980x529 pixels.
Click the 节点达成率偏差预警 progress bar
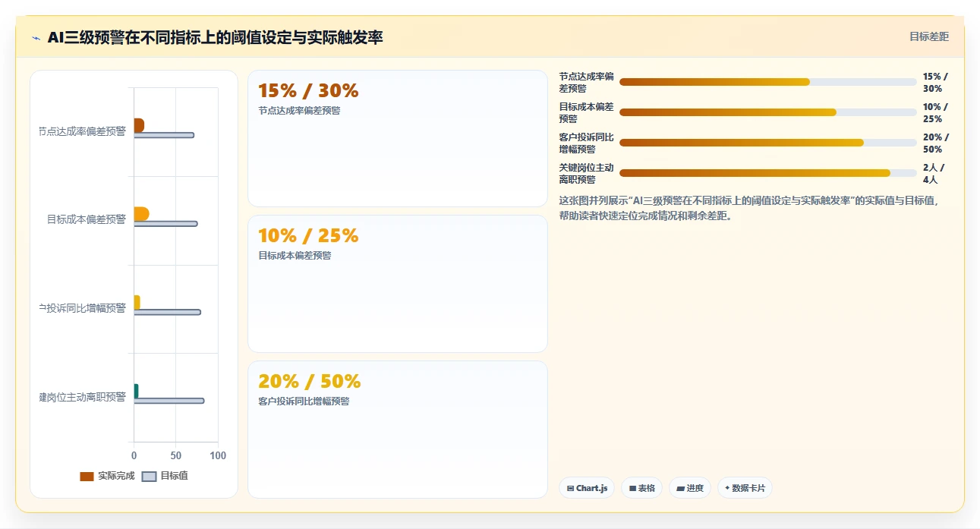[767, 82]
